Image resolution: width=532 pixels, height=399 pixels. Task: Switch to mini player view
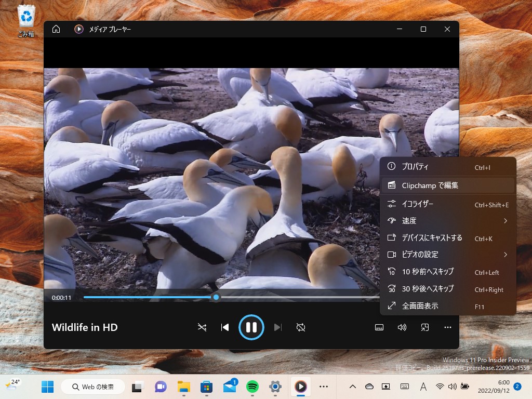coord(425,327)
